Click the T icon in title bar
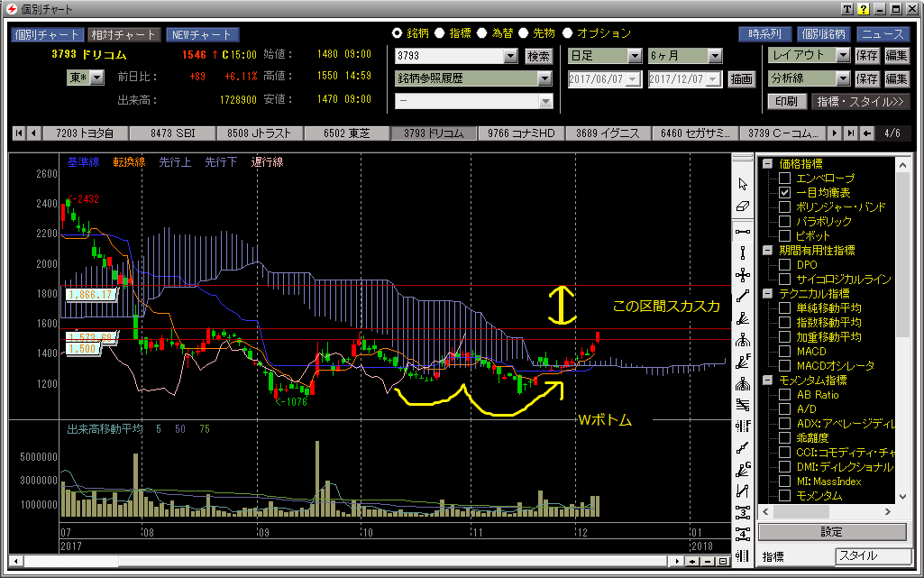Screen dimensions: 924x578 coord(846,9)
